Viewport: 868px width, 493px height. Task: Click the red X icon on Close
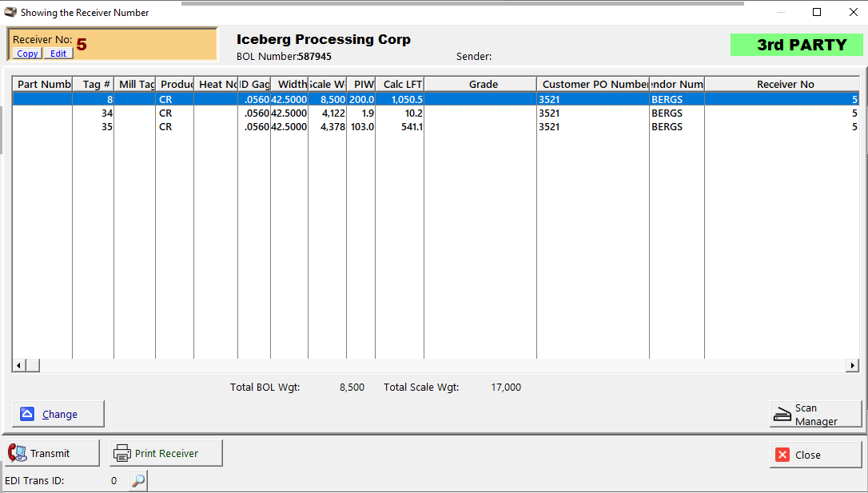click(x=782, y=455)
